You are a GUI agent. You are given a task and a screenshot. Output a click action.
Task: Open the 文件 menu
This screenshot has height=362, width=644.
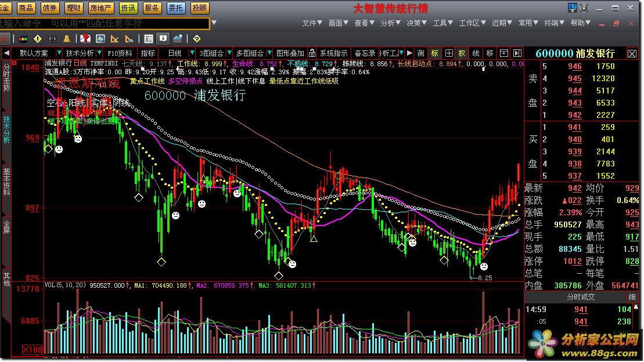pyautogui.click(x=312, y=23)
